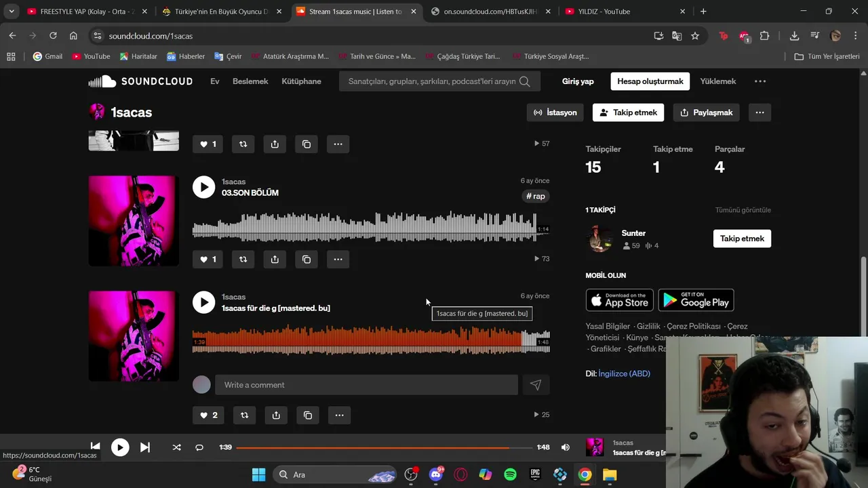Seek in 1sacas für die g waveform
This screenshot has width=868, height=488.
pyautogui.click(x=371, y=340)
